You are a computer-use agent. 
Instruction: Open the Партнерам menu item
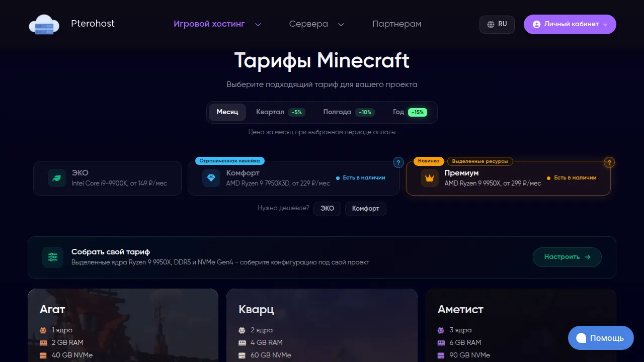click(x=396, y=24)
